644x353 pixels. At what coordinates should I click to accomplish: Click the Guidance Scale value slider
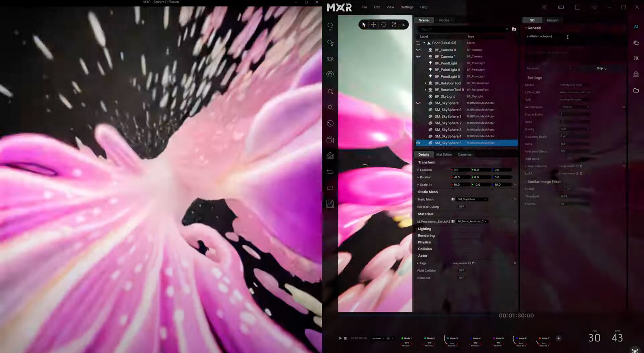[575, 137]
